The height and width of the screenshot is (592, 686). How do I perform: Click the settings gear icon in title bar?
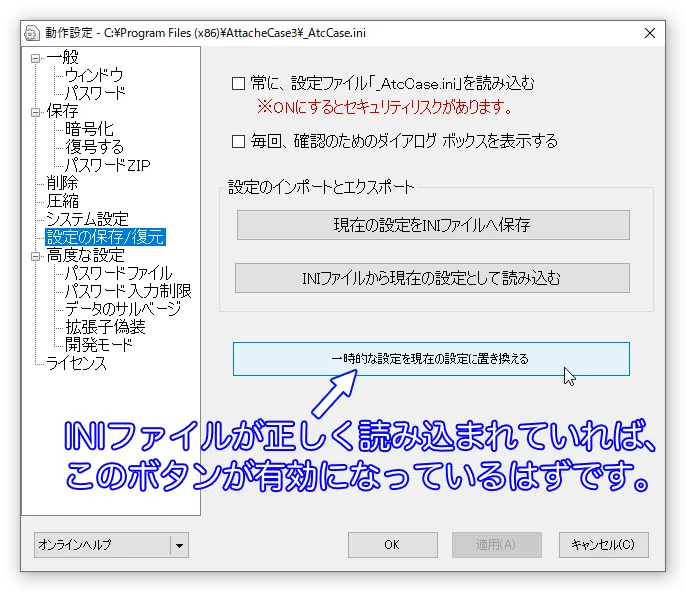tap(32, 33)
